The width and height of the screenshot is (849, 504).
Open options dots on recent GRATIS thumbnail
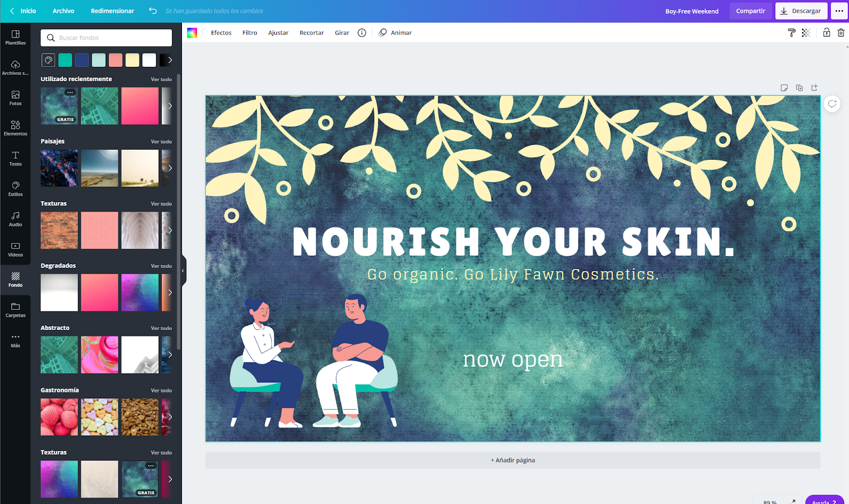pyautogui.click(x=70, y=92)
